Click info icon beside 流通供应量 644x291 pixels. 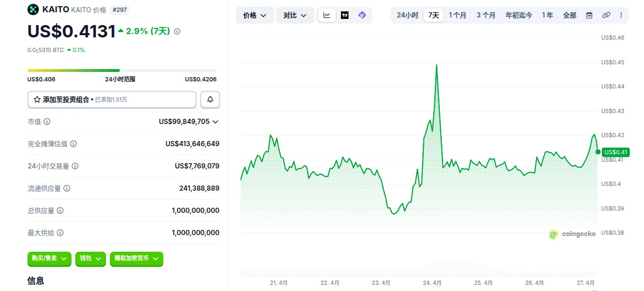(x=67, y=188)
